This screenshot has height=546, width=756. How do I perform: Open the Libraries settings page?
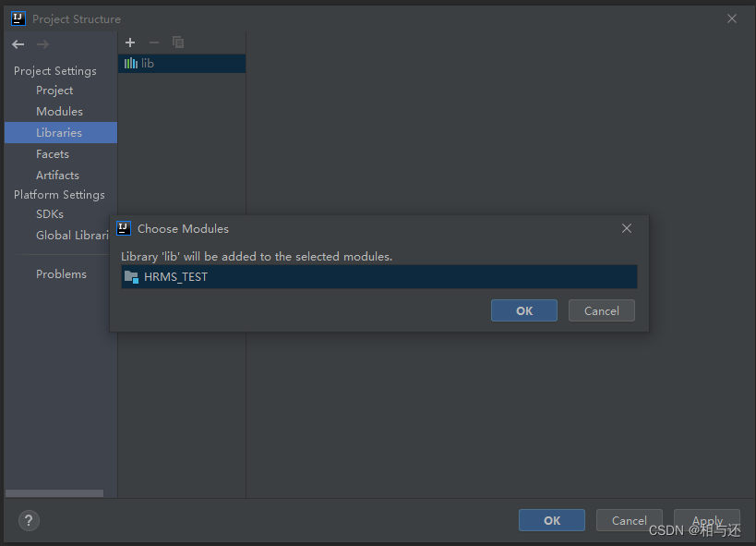coord(61,133)
